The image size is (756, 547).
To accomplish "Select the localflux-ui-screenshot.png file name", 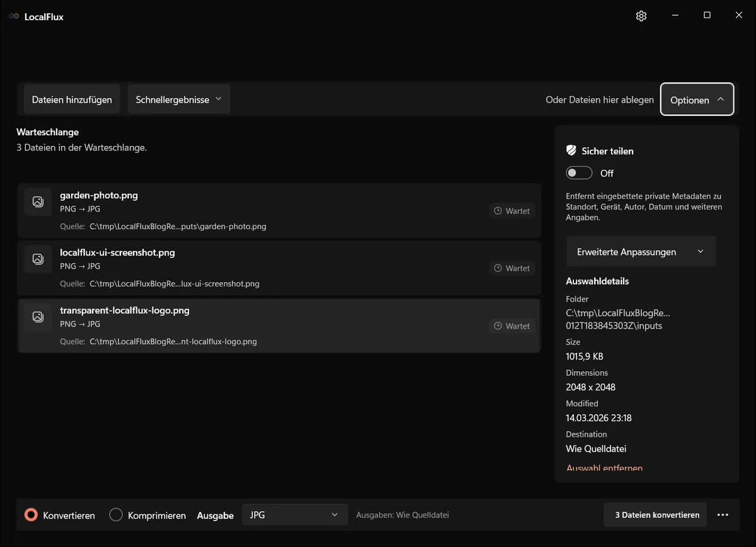I will click(117, 252).
